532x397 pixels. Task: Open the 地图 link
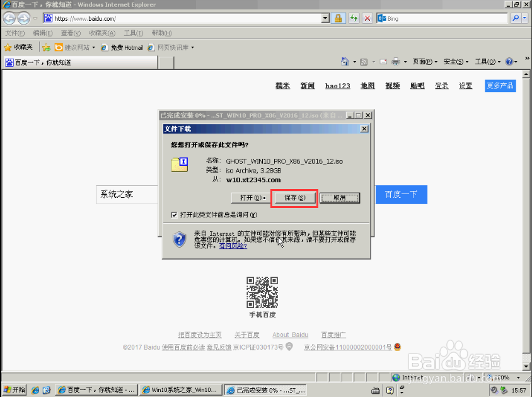click(x=367, y=86)
